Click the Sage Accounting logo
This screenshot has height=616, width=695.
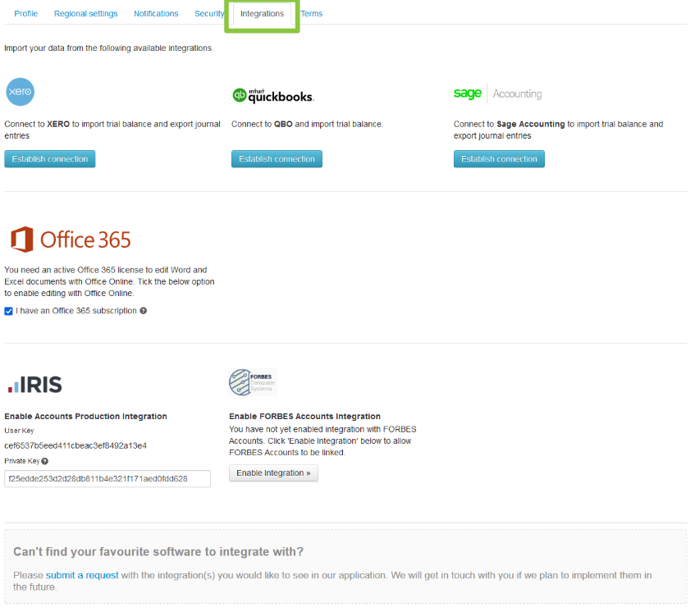[497, 94]
